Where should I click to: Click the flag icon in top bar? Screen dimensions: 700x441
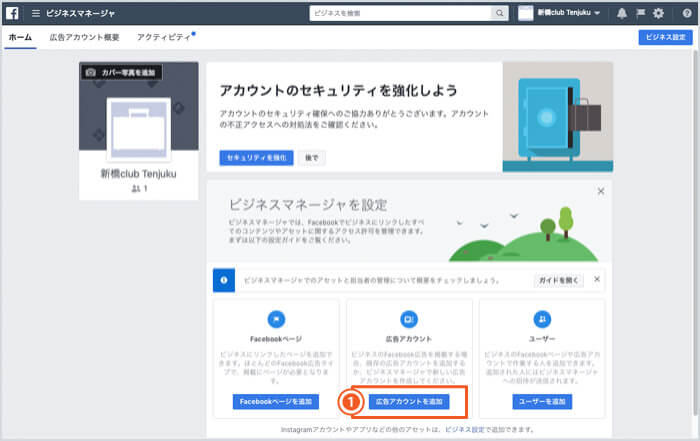coord(641,13)
